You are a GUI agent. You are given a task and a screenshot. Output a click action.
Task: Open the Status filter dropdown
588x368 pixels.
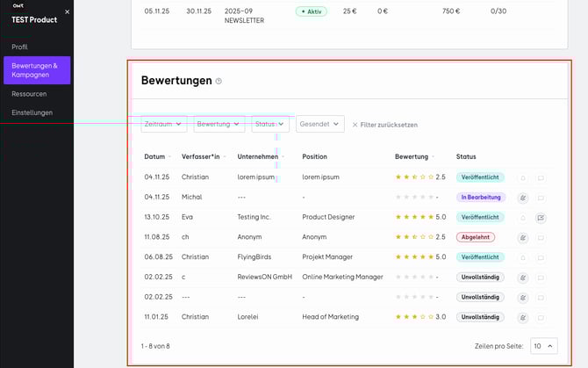pyautogui.click(x=269, y=125)
